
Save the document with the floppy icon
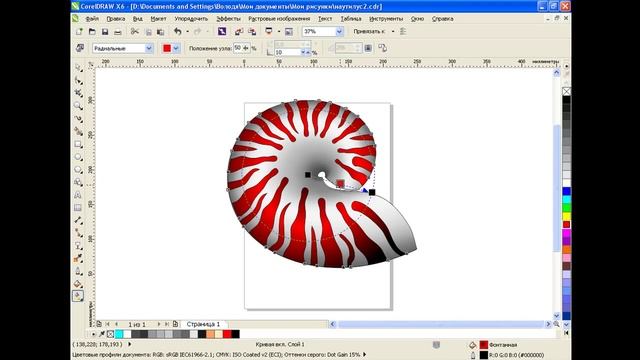coord(105,31)
